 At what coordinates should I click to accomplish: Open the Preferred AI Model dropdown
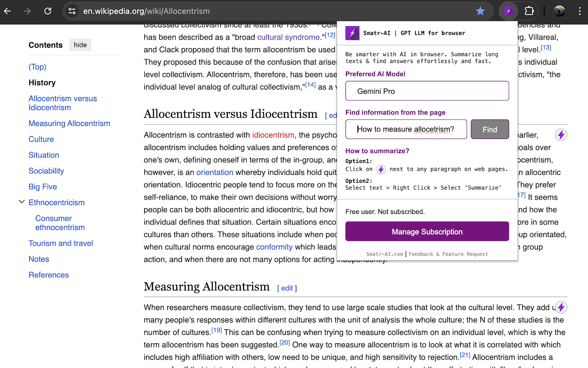point(427,91)
